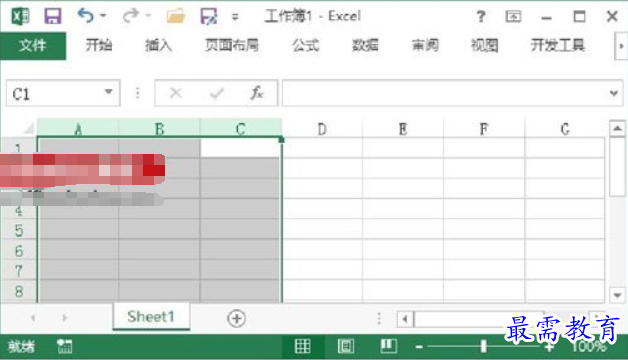This screenshot has height=360, width=628.
Task: Select column C header
Action: (x=240, y=128)
